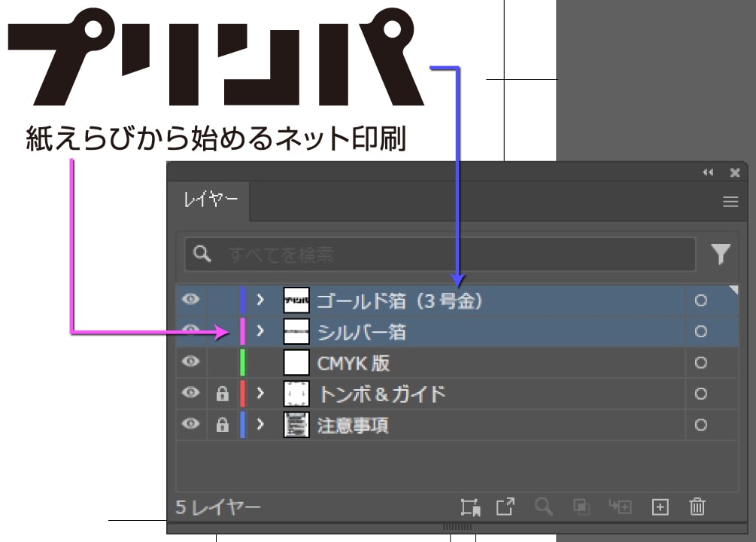
Task: Expand the ゴールド箔 (3号金) layer
Action: [x=260, y=300]
